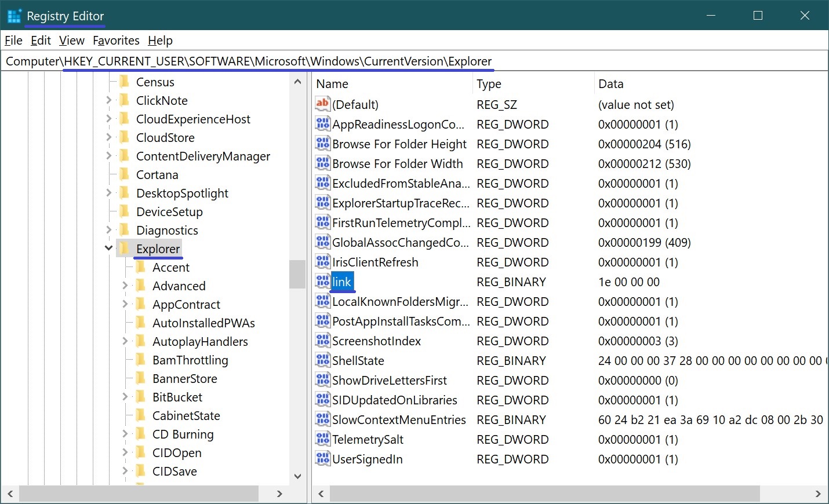Viewport: 829px width, 504px height.
Task: Collapse the Explorer key in tree
Action: coord(108,249)
